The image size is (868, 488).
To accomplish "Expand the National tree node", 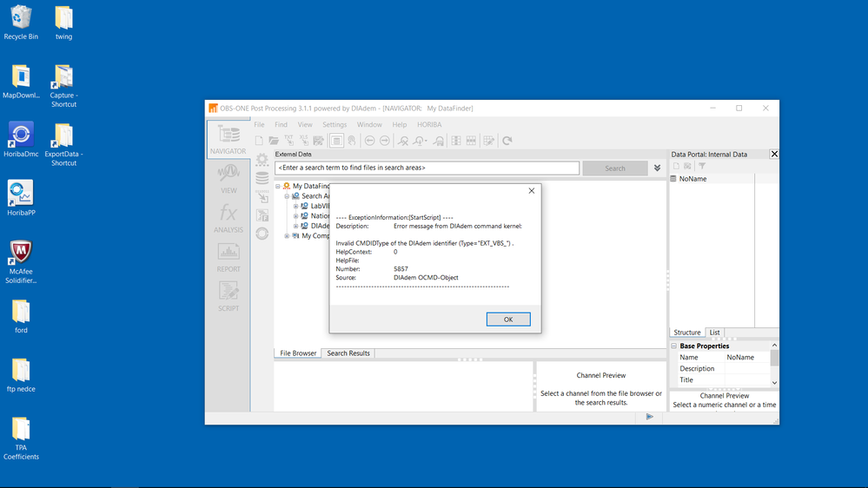I will [x=295, y=216].
